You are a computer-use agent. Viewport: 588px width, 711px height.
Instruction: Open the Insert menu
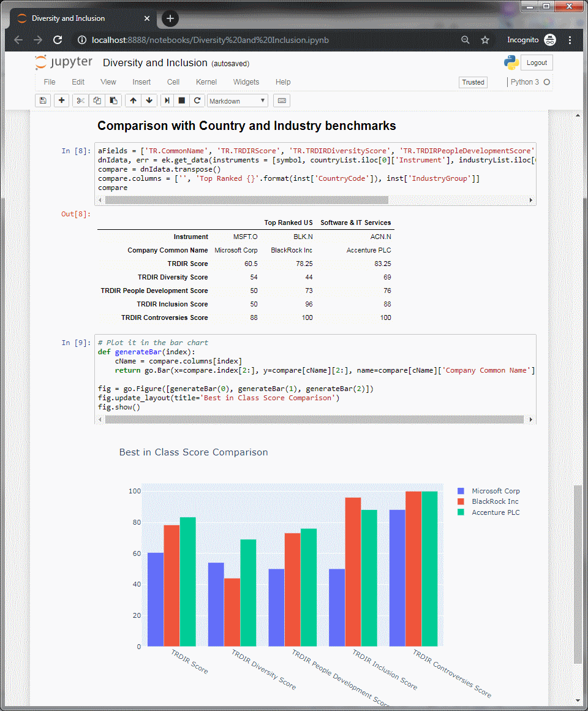[x=141, y=82]
